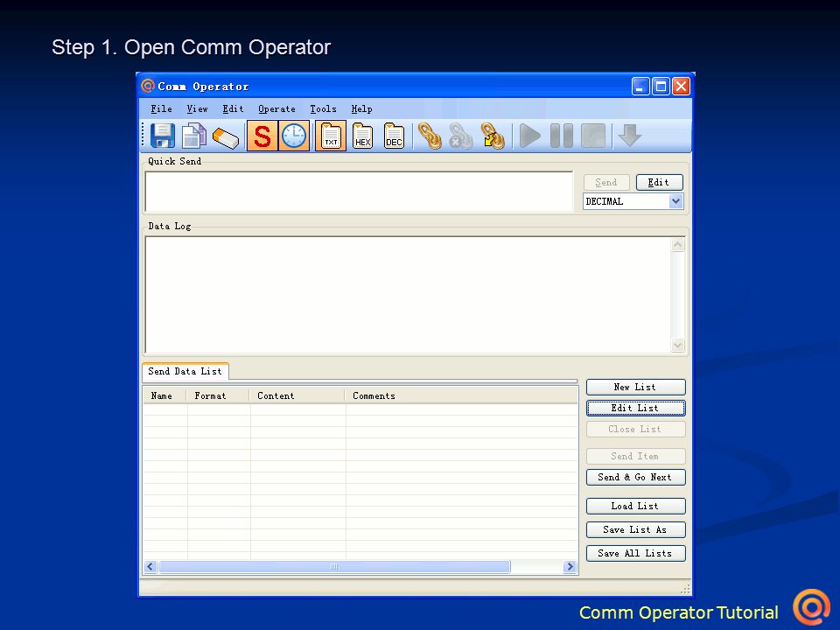Click the Pause toolbar button
Screen dimensions: 840x630
(x=562, y=136)
